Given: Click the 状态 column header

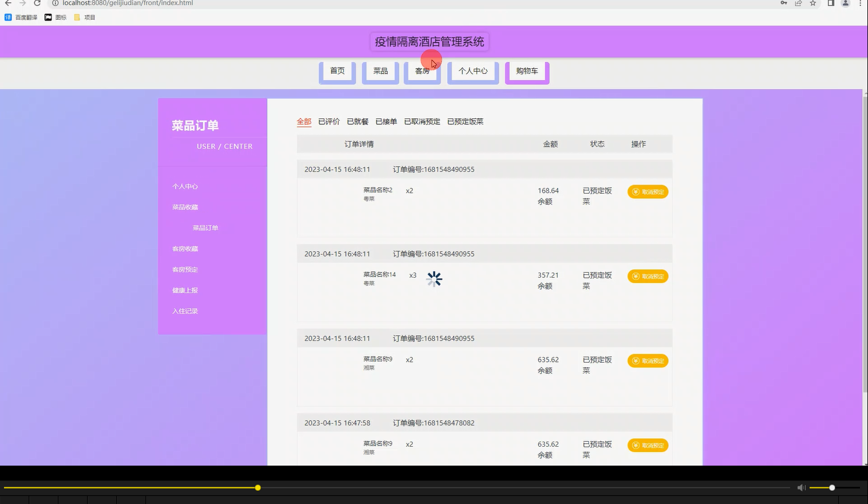Looking at the screenshot, I should pos(597,144).
